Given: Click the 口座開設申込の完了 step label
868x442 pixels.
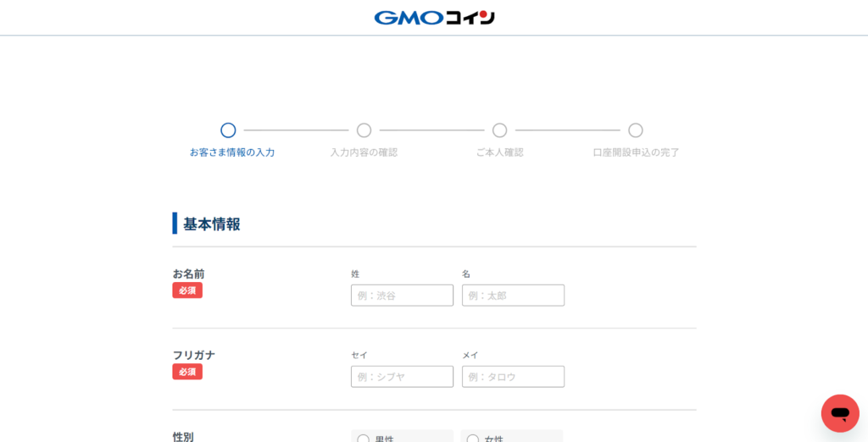Looking at the screenshot, I should point(636,152).
